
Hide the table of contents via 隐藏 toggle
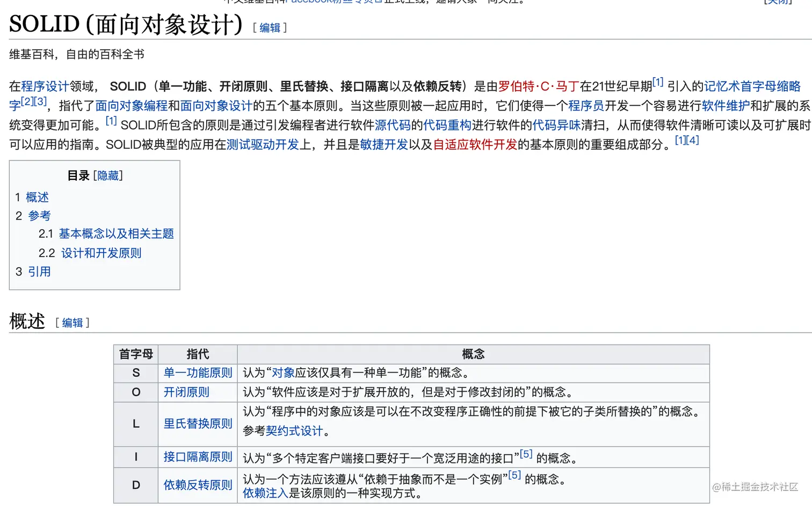pos(108,175)
